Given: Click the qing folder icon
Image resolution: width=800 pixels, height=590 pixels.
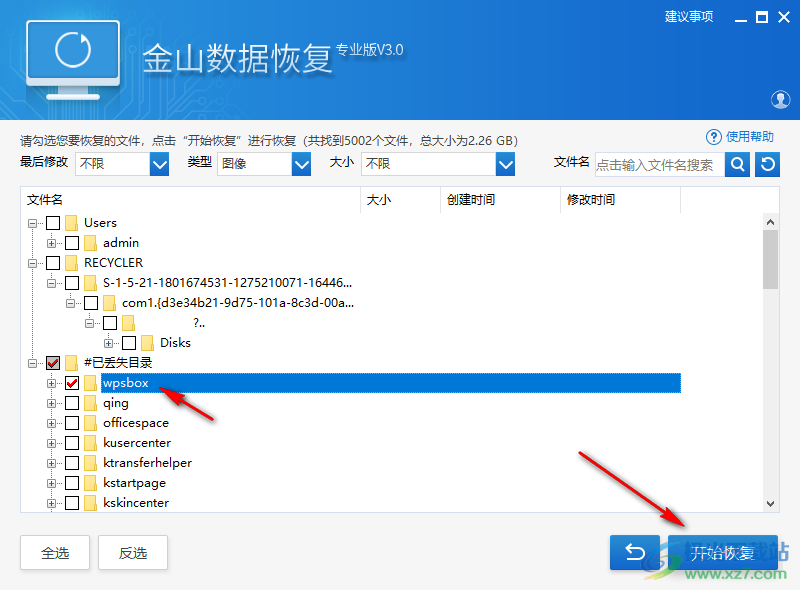Looking at the screenshot, I should [x=90, y=403].
